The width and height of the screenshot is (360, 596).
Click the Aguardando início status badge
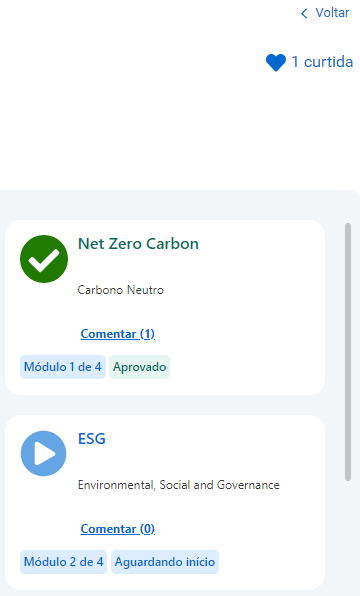point(165,562)
